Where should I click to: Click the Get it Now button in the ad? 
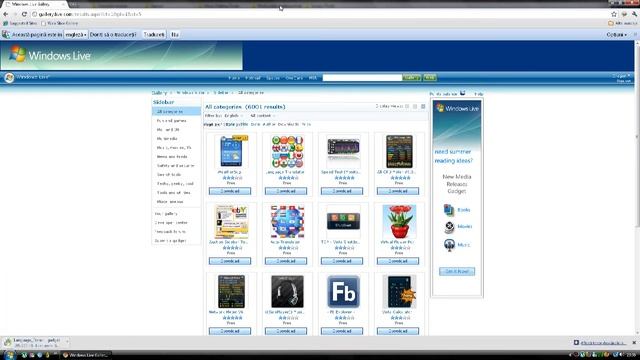click(x=457, y=271)
